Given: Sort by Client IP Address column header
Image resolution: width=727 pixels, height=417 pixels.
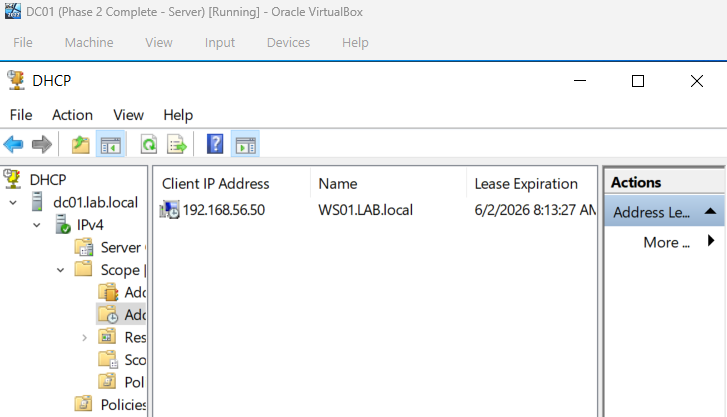Looking at the screenshot, I should tap(231, 184).
